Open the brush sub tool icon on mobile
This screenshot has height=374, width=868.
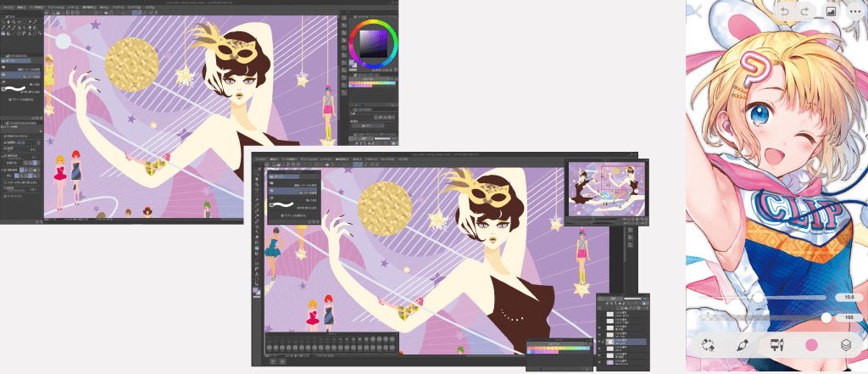click(776, 345)
